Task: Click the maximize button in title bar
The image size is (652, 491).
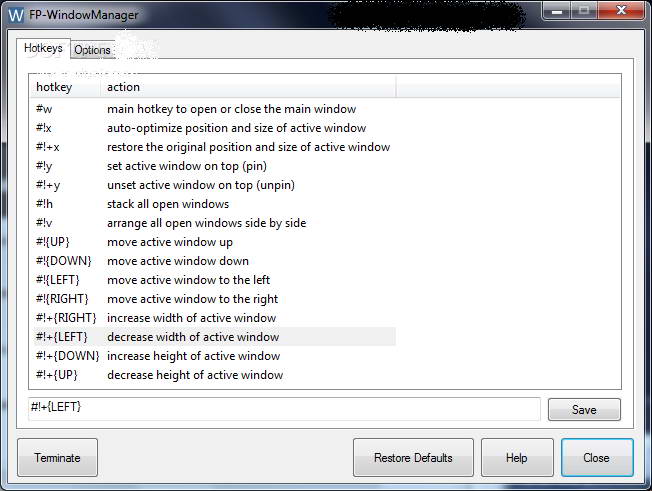Action: [x=584, y=11]
